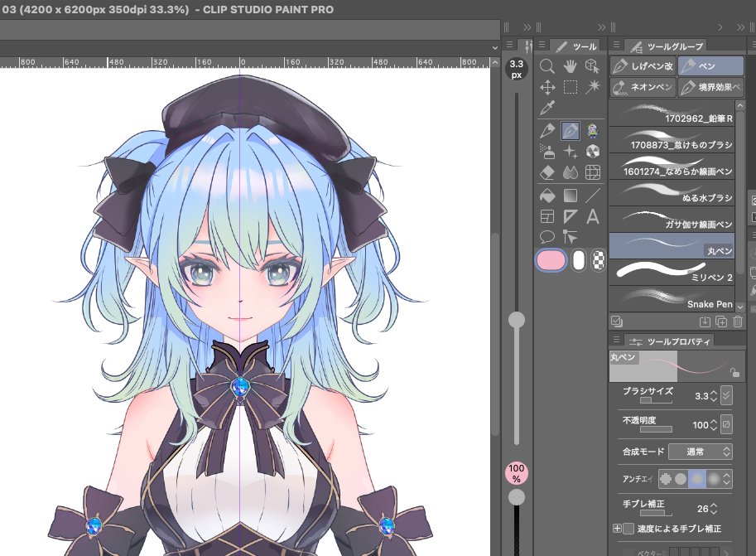Open the ツールプロパティ palette hamburger menu

(616, 340)
